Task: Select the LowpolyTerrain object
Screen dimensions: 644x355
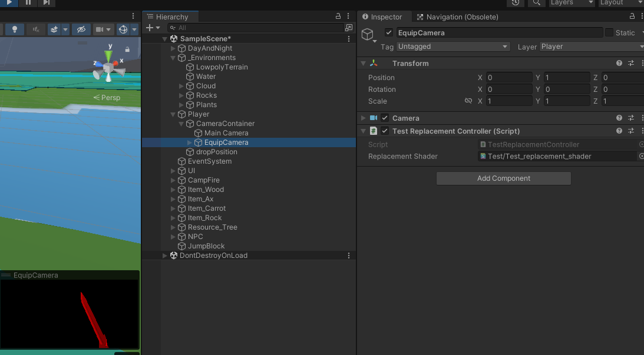Action: pos(222,67)
